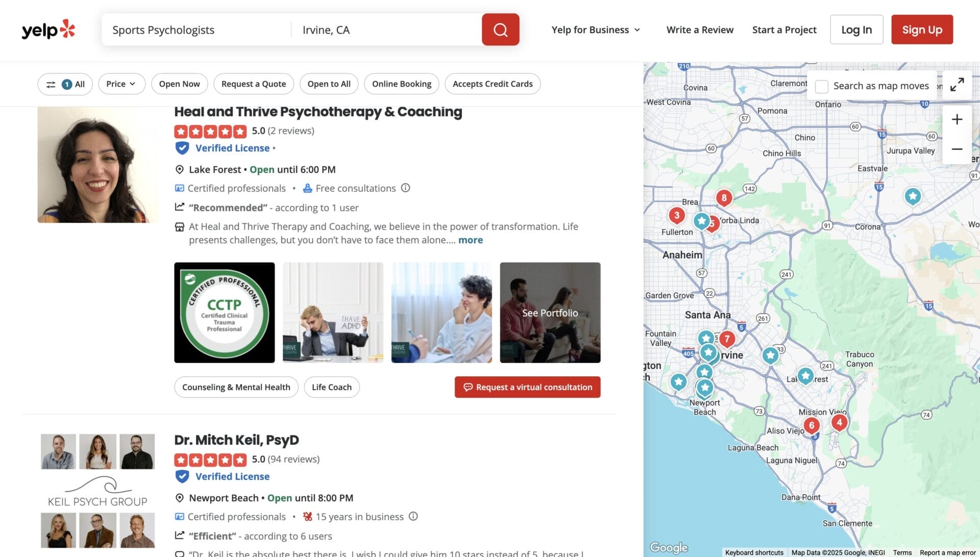
Task: Open Start a Project link
Action: point(784,30)
